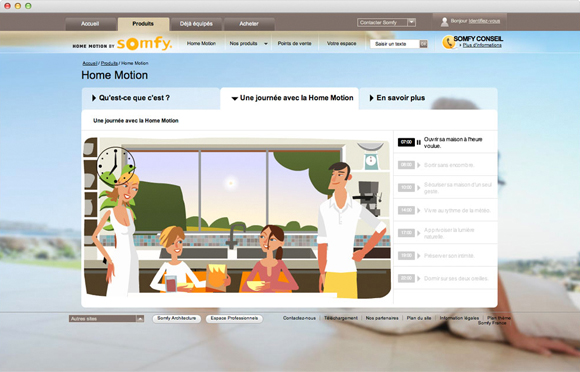Click the Somfy Architecture button
This screenshot has width=580, height=372.
click(x=176, y=318)
